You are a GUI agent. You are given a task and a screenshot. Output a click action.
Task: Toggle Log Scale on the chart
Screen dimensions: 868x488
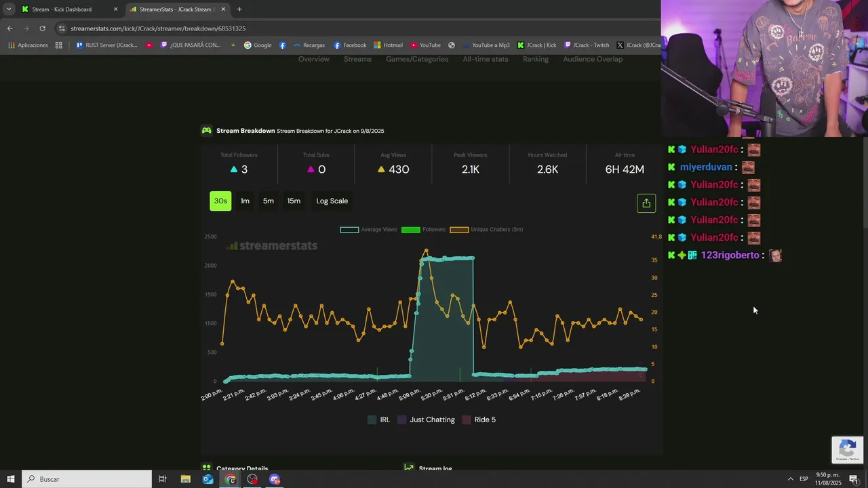click(x=332, y=201)
